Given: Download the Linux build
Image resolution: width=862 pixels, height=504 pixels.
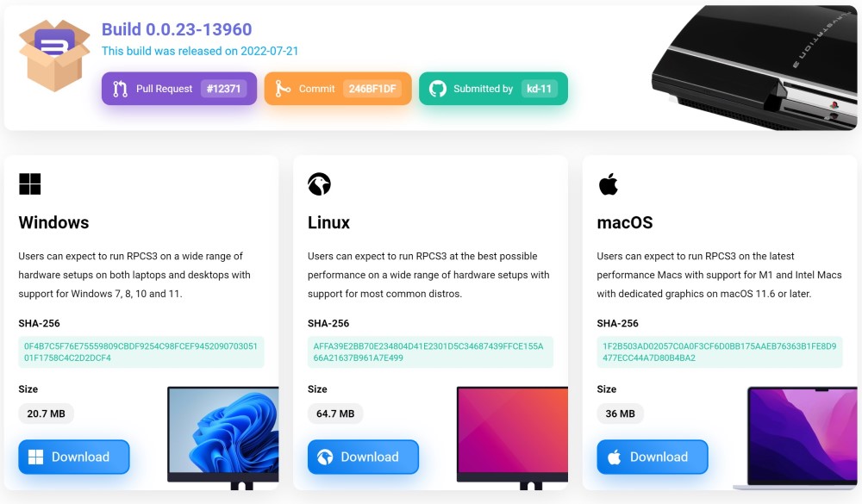Looking at the screenshot, I should (363, 457).
